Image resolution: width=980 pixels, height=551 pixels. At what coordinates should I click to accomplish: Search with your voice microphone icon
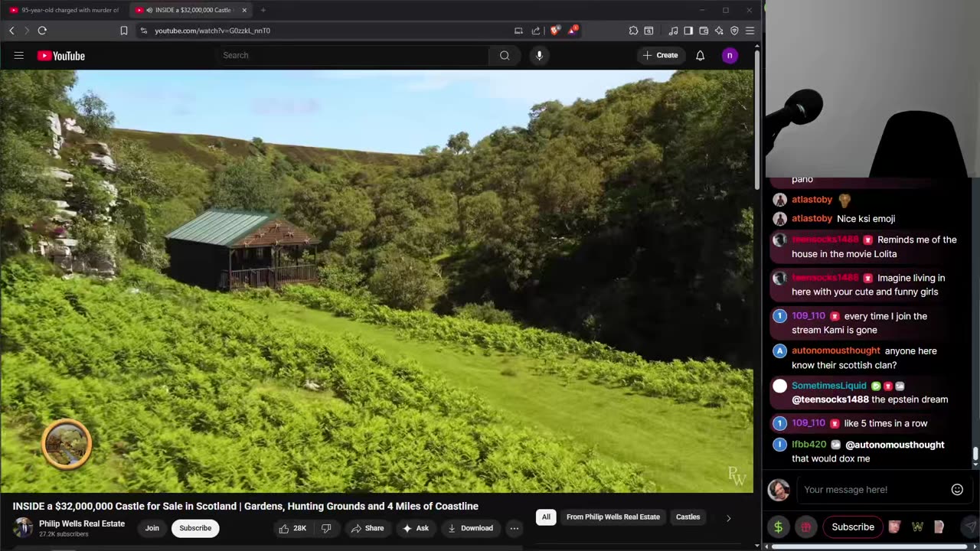pos(539,55)
